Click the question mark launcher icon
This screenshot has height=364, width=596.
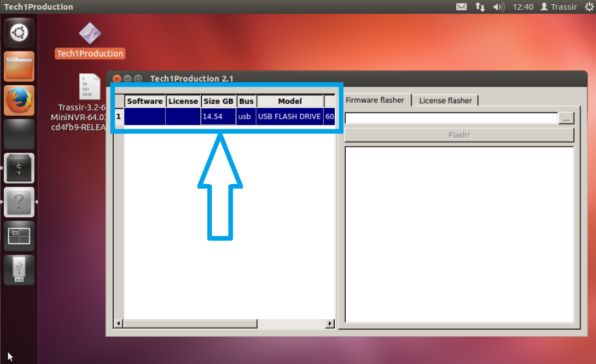(19, 202)
